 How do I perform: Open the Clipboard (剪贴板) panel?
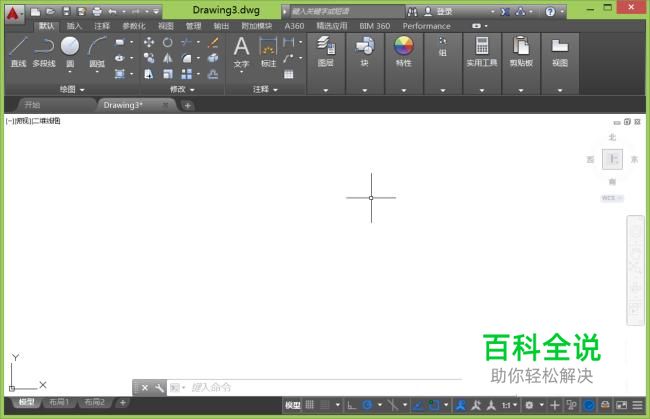(x=520, y=50)
